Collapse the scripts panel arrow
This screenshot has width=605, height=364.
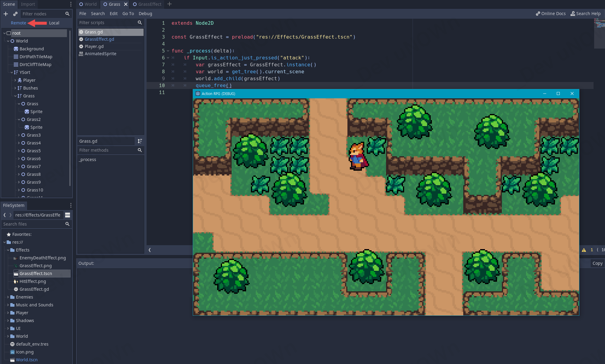(x=150, y=250)
